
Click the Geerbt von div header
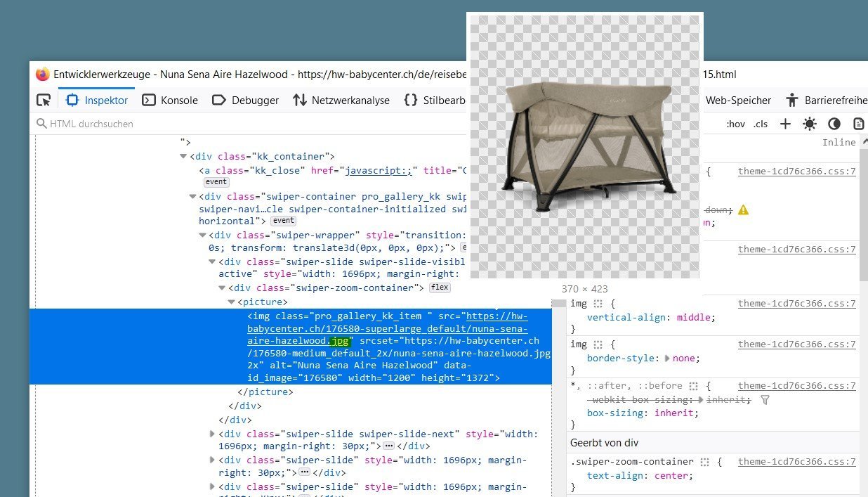click(604, 442)
